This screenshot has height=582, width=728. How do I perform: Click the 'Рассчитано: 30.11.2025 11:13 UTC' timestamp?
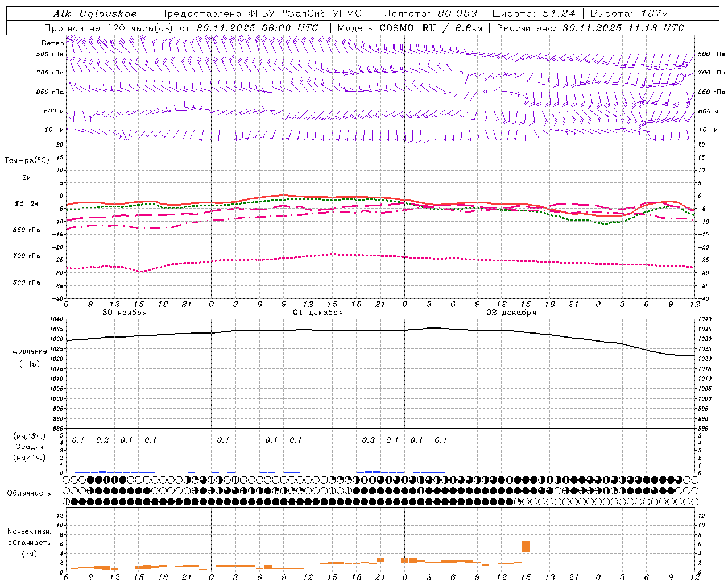[x=590, y=28]
